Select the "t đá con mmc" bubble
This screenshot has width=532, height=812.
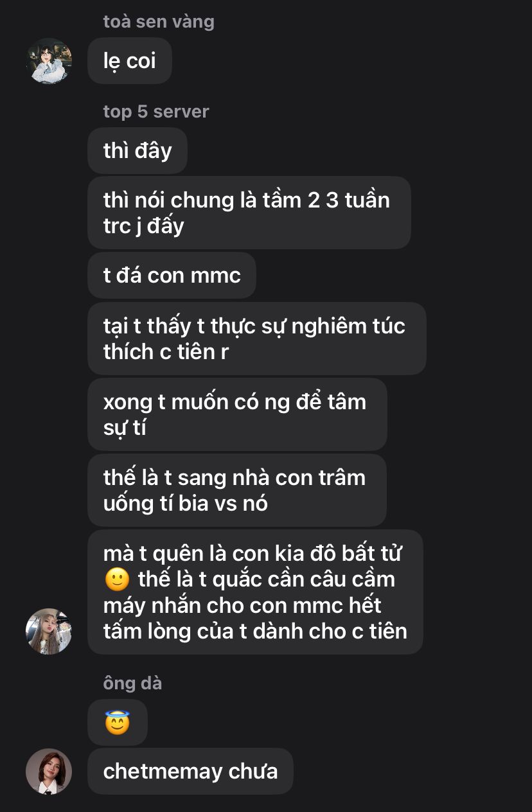[172, 275]
